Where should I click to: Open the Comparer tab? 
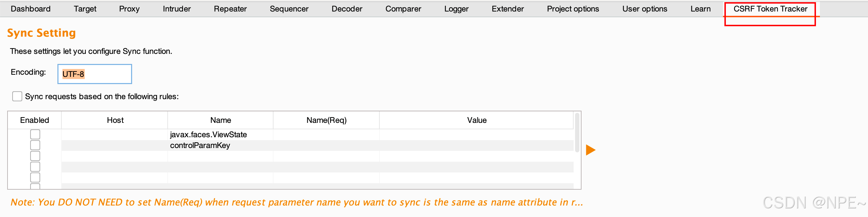403,9
